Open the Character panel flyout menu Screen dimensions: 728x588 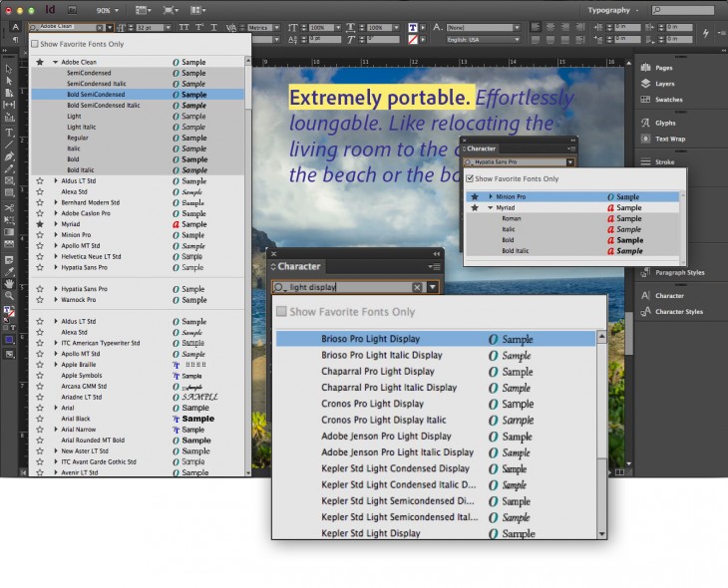click(435, 266)
